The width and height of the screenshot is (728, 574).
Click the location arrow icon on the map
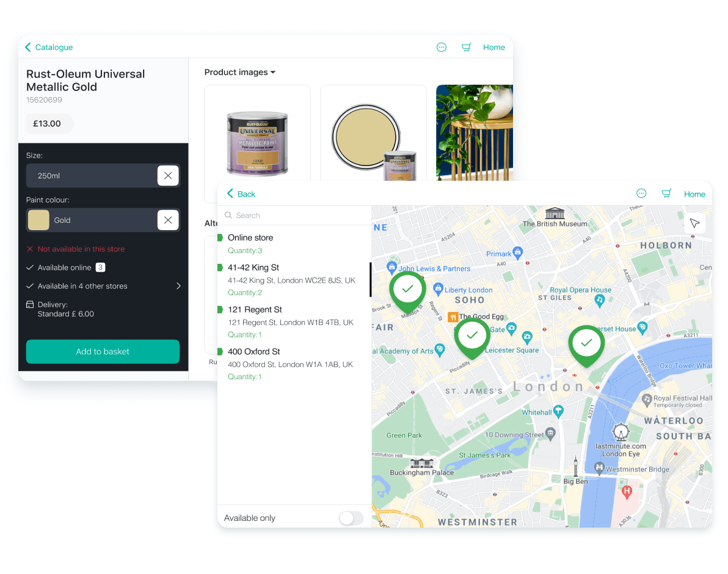(694, 223)
